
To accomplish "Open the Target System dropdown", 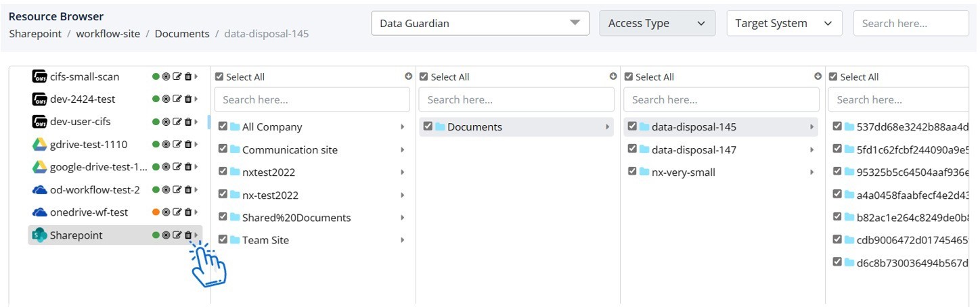I will pyautogui.click(x=784, y=23).
